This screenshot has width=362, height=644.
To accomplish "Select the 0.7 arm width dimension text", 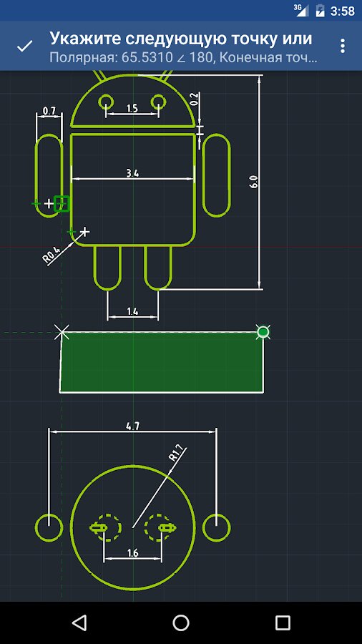I will (49, 110).
